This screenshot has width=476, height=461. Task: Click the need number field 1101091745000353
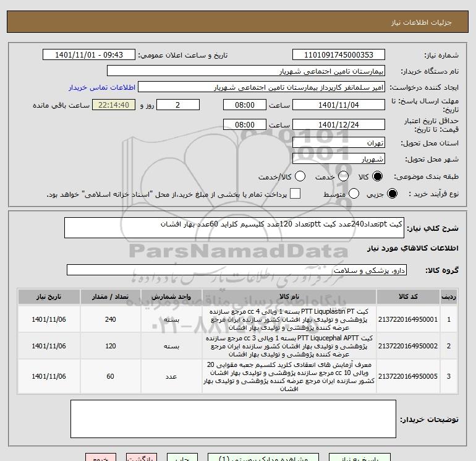click(x=339, y=54)
